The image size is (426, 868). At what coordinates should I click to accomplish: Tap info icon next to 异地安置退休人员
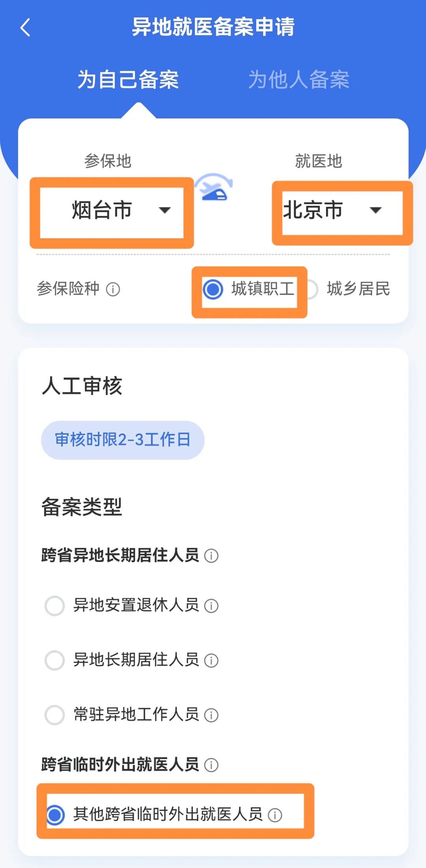(211, 606)
